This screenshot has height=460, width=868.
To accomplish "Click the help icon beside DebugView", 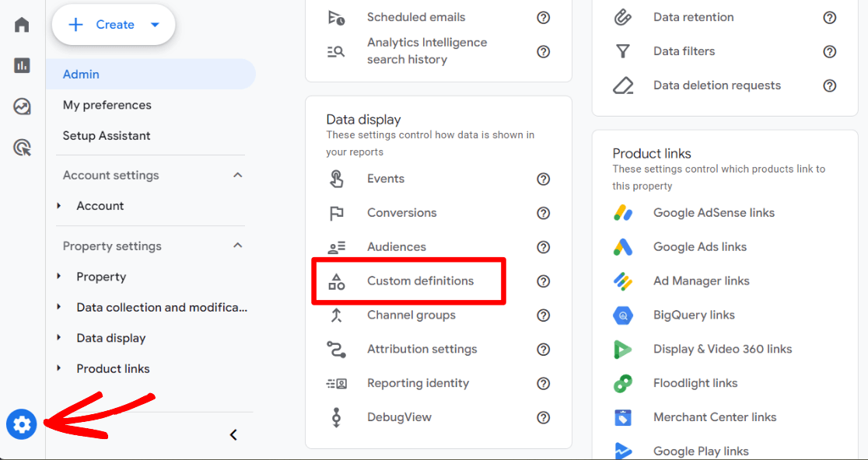I will [544, 417].
